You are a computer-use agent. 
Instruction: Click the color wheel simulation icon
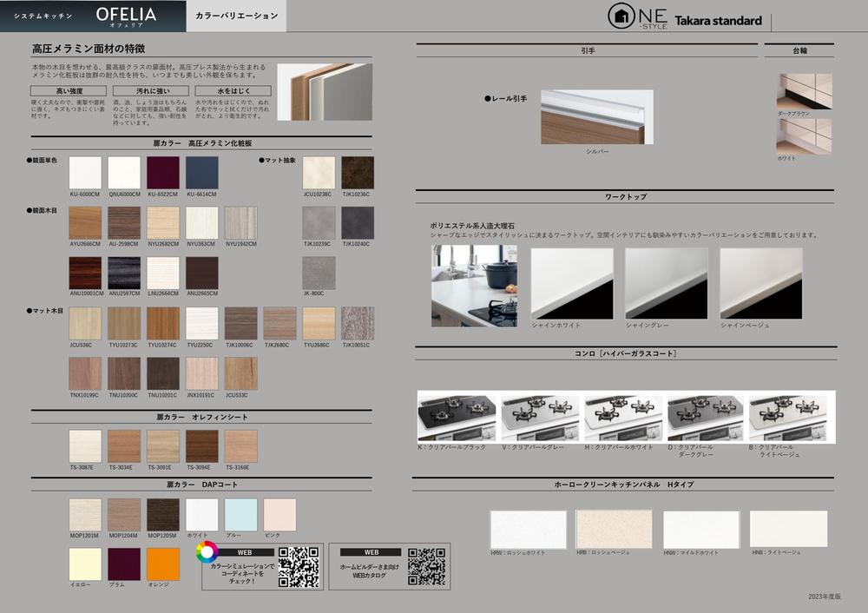pyautogui.click(x=207, y=551)
